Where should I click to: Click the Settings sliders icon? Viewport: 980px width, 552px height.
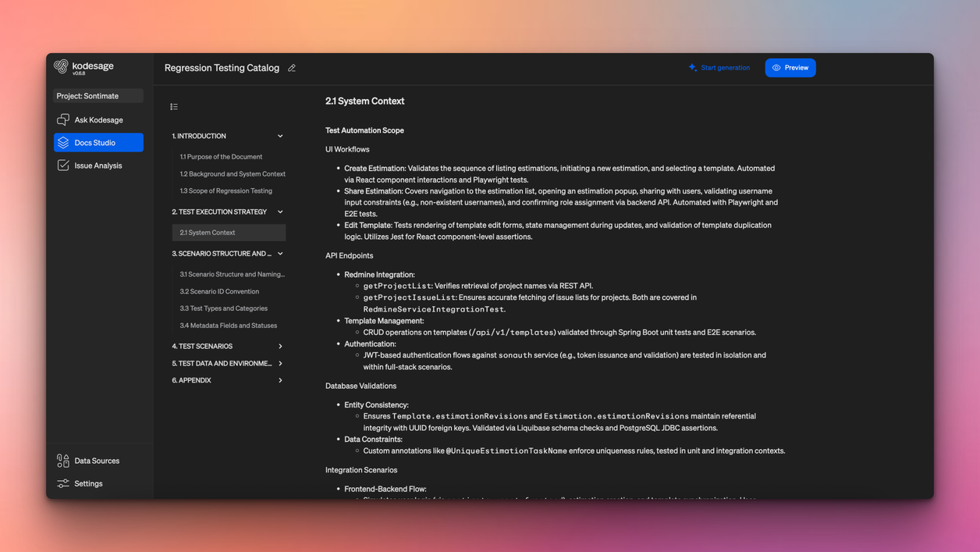(63, 483)
